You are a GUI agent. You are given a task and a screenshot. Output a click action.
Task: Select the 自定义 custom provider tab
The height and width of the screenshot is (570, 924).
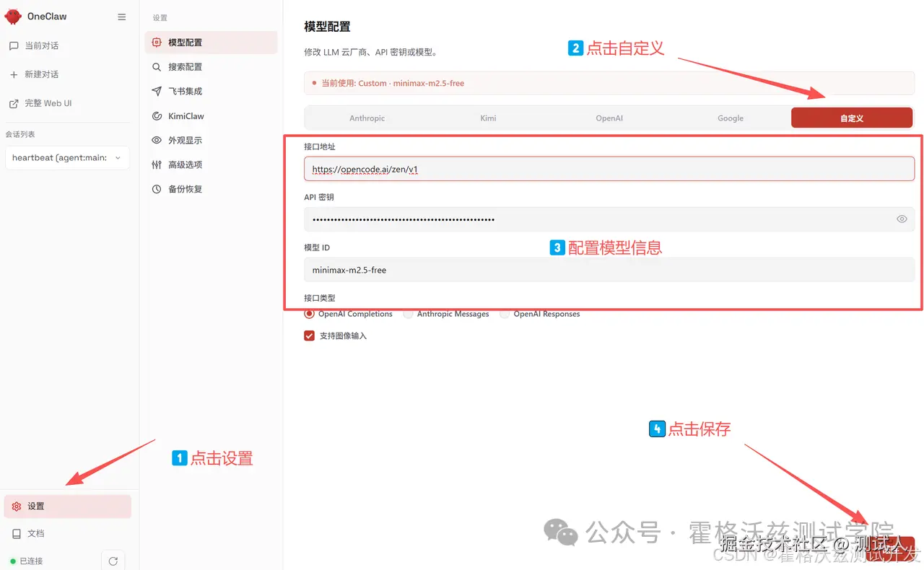point(852,118)
